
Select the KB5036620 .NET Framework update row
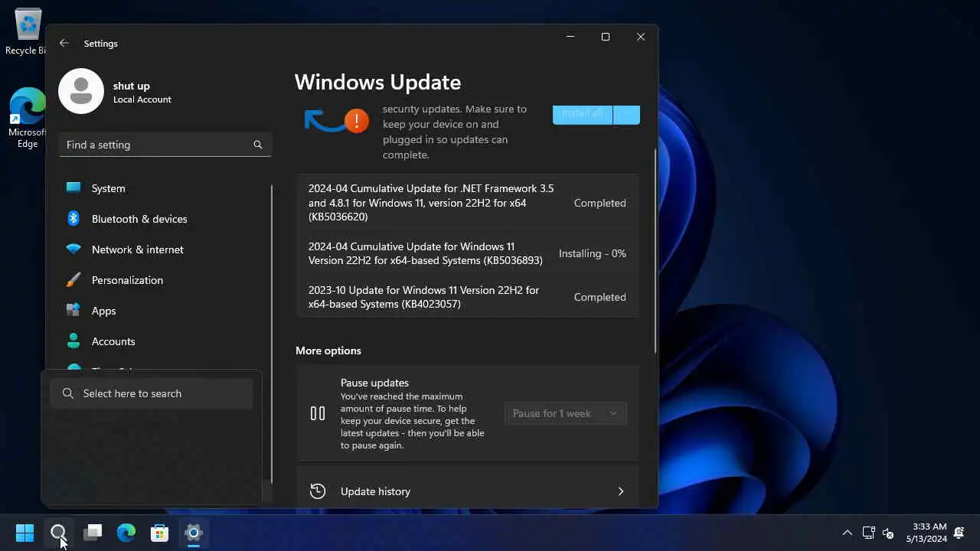468,203
